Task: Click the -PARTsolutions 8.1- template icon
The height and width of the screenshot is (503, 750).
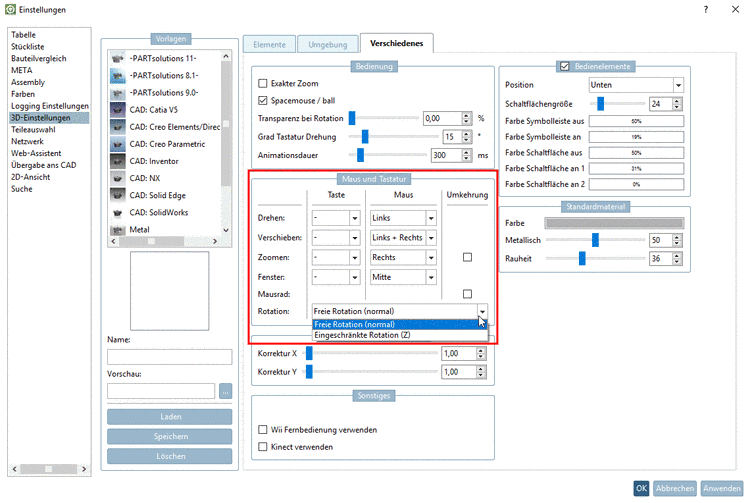Action: point(118,76)
